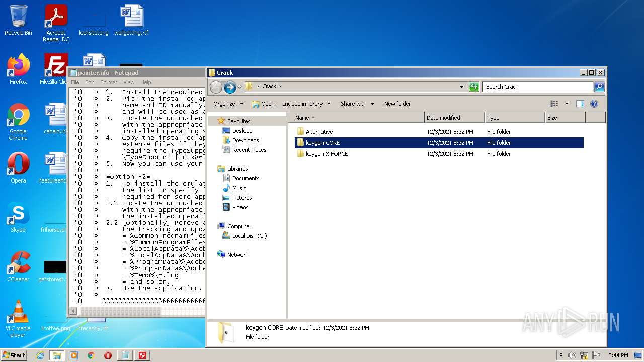Viewport: 644px width, 362px height.
Task: Click the green refresh button beside address bar
Action: [473, 87]
